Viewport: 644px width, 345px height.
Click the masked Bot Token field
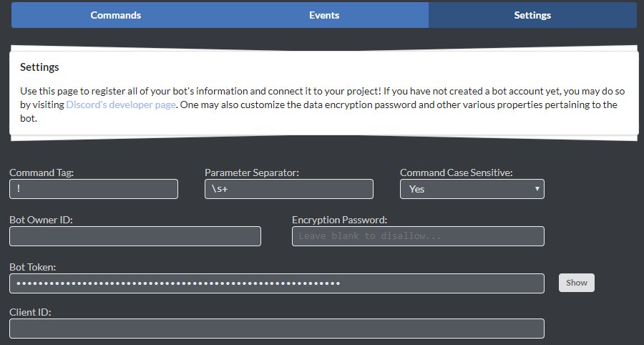pyautogui.click(x=276, y=283)
